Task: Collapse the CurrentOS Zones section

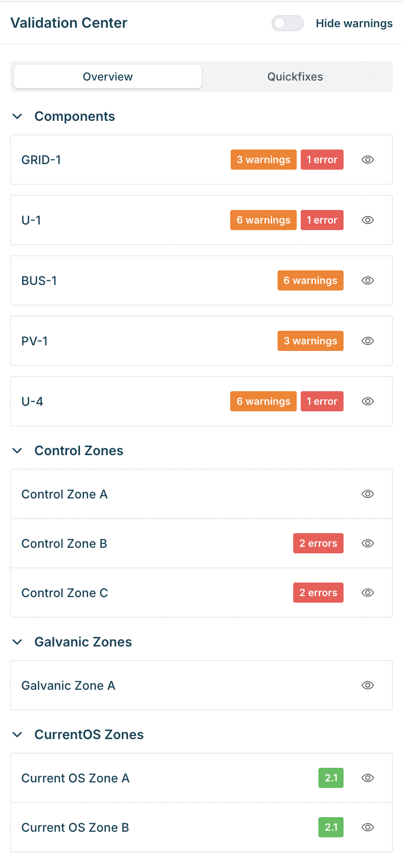Action: coord(17,735)
